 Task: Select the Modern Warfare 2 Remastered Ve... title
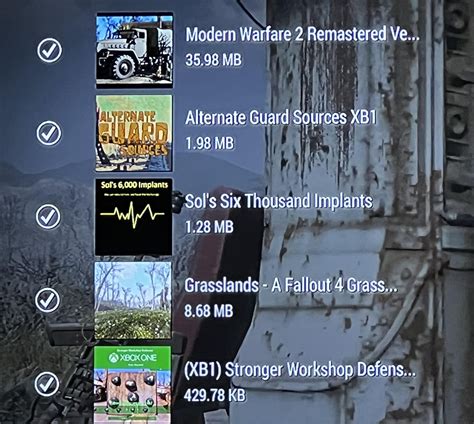tap(302, 34)
